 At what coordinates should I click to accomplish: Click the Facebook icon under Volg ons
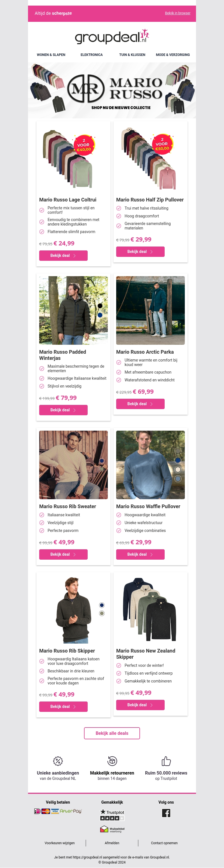166,813
